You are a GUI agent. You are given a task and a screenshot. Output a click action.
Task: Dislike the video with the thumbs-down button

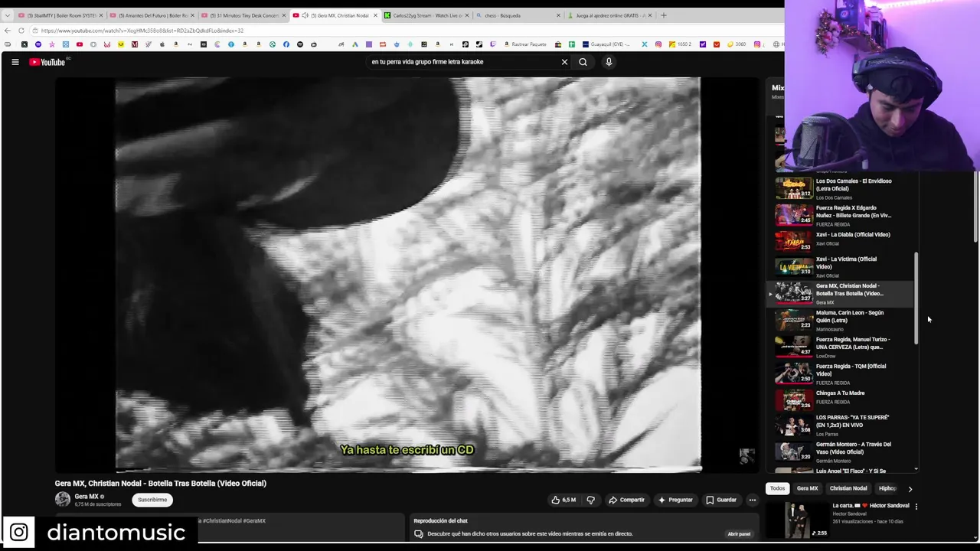(590, 500)
